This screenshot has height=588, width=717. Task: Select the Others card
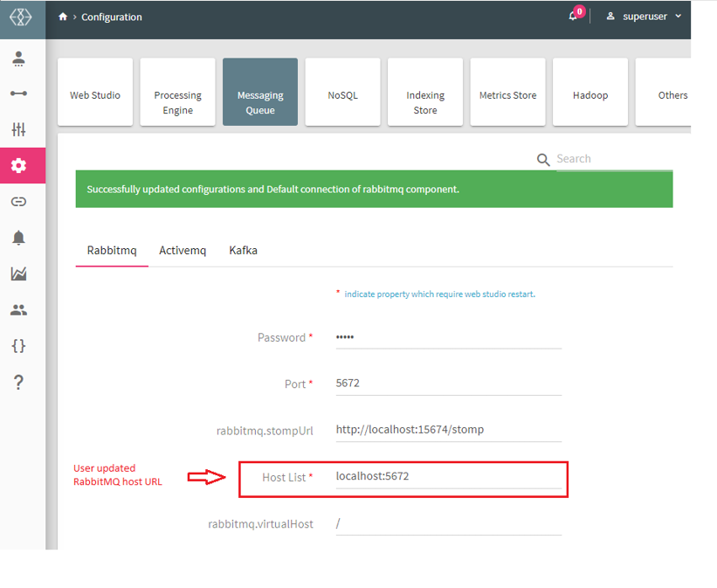pyautogui.click(x=664, y=92)
